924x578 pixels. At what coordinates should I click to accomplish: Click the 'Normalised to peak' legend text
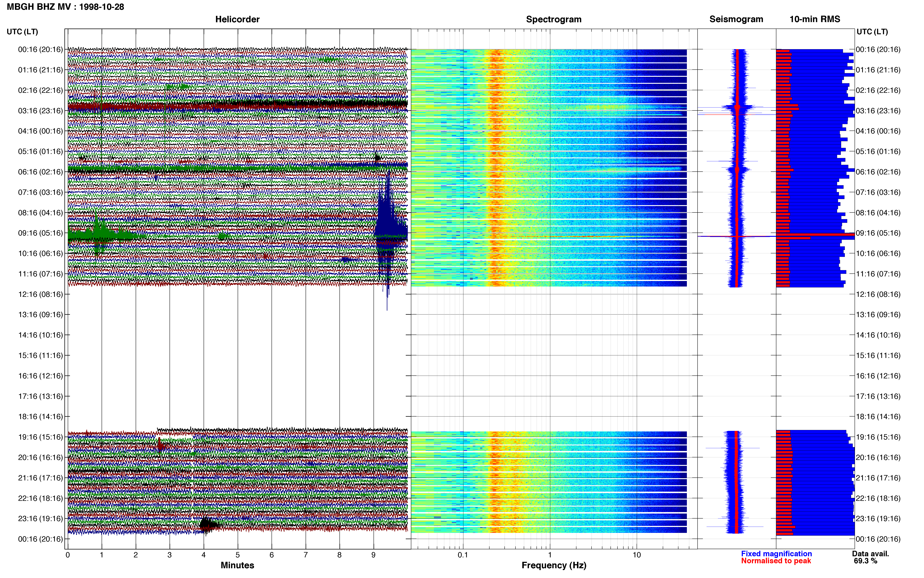(x=776, y=561)
